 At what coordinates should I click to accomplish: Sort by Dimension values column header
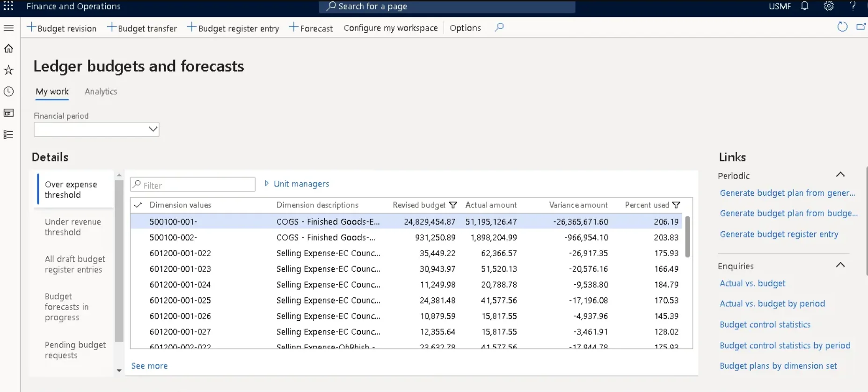click(x=180, y=205)
